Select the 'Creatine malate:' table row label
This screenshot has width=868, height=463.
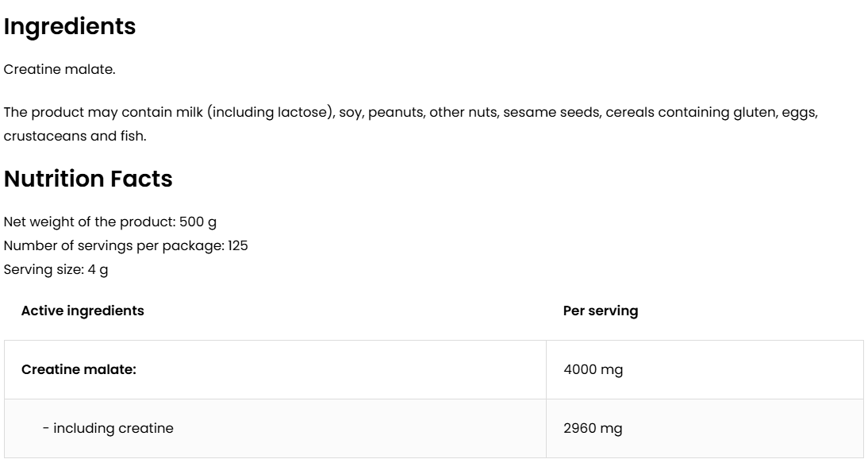[x=79, y=369]
